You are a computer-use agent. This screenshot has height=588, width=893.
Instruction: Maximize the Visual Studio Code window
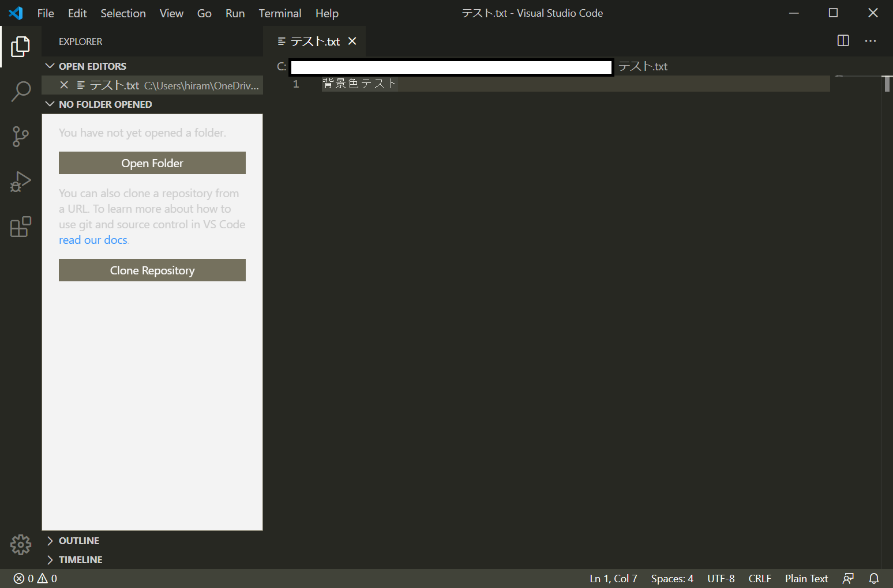833,13
